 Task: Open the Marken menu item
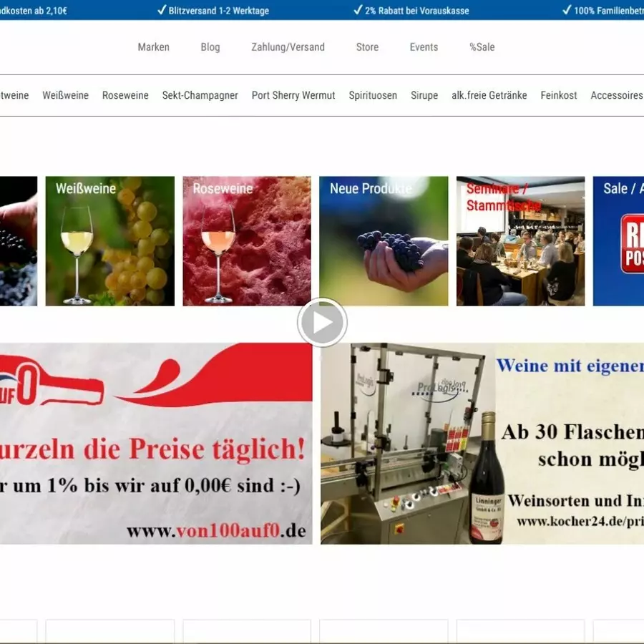pos(153,47)
